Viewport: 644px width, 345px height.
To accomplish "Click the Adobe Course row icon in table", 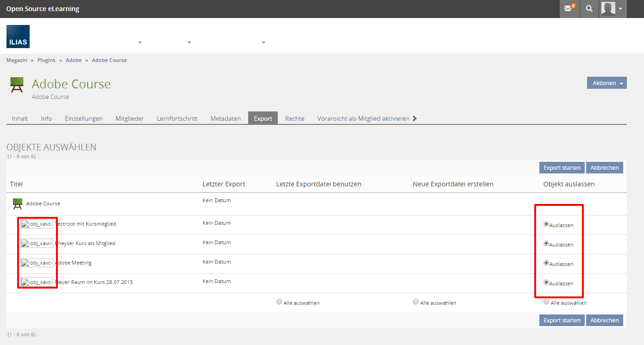I will pos(17,203).
